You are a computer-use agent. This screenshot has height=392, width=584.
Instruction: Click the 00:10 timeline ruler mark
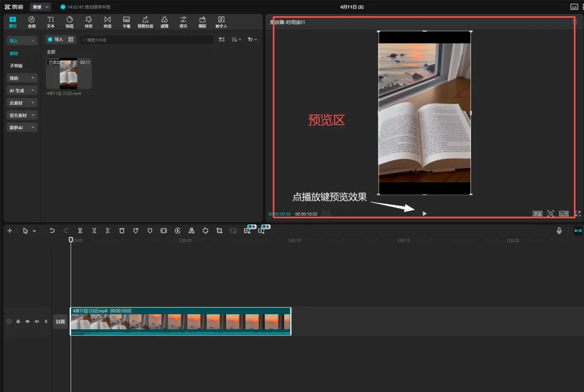[x=295, y=241]
